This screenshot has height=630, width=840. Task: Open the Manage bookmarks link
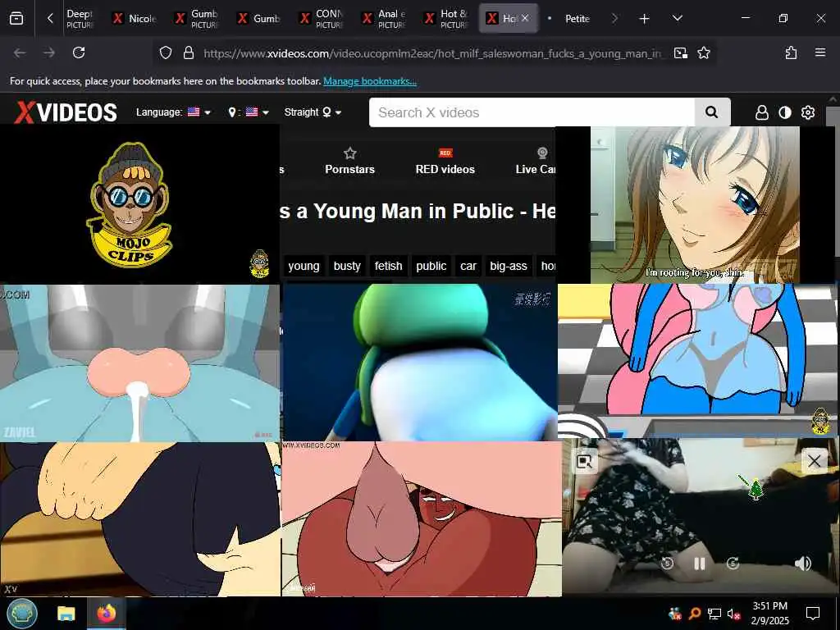pos(370,81)
